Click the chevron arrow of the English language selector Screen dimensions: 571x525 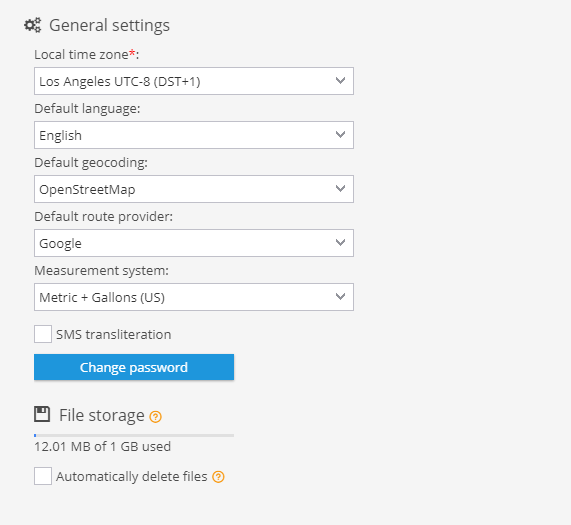tap(340, 134)
